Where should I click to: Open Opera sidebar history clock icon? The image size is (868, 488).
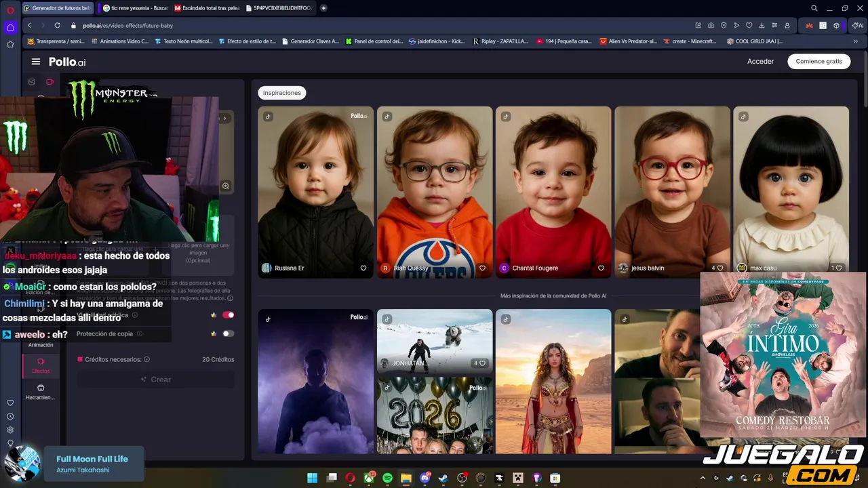[x=10, y=416]
